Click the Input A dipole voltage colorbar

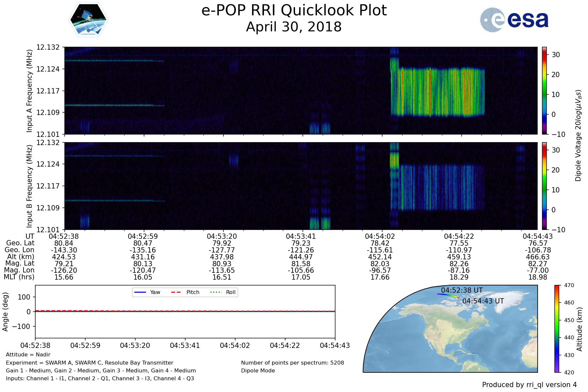(x=544, y=90)
